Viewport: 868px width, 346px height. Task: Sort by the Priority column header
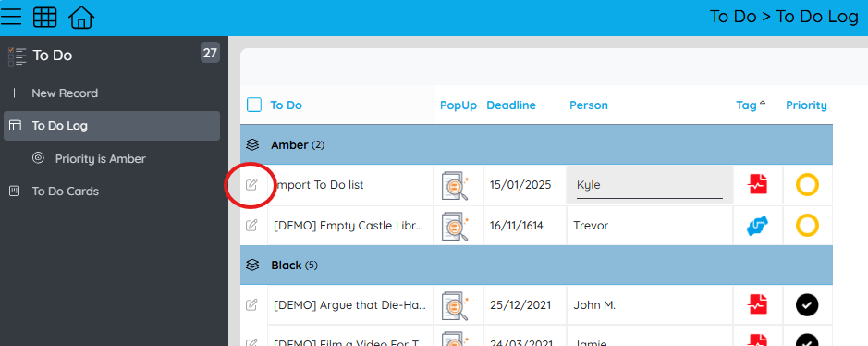point(807,105)
